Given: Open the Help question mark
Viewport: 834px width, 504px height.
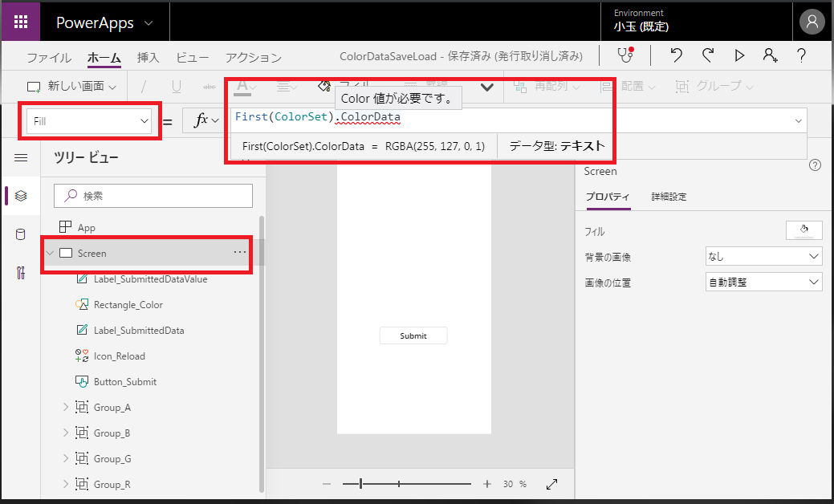Looking at the screenshot, I should (802, 55).
